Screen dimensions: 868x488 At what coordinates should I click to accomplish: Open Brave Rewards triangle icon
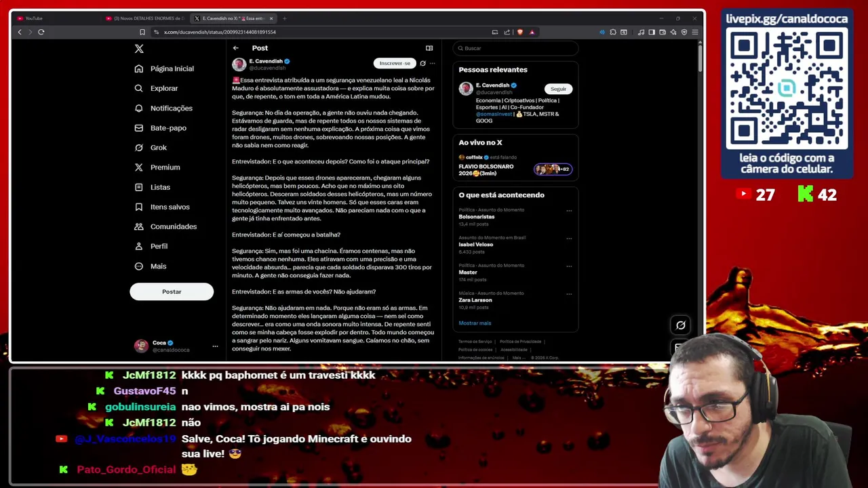click(532, 32)
